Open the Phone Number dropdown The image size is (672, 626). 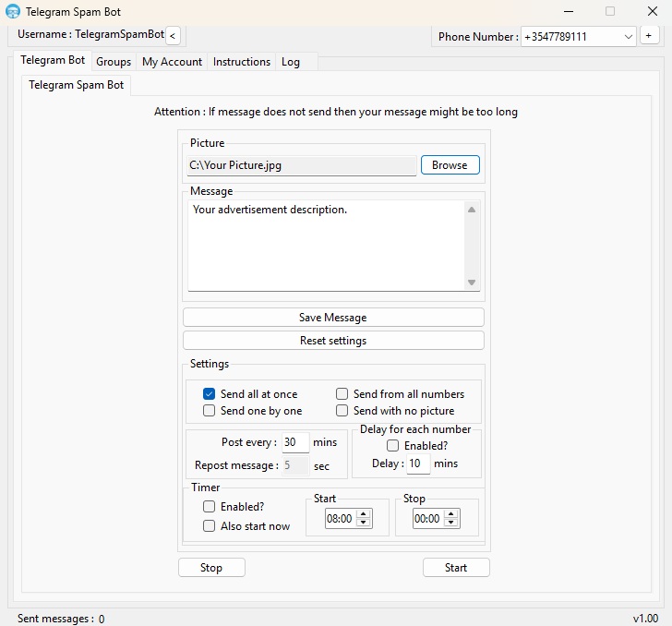pyautogui.click(x=629, y=36)
